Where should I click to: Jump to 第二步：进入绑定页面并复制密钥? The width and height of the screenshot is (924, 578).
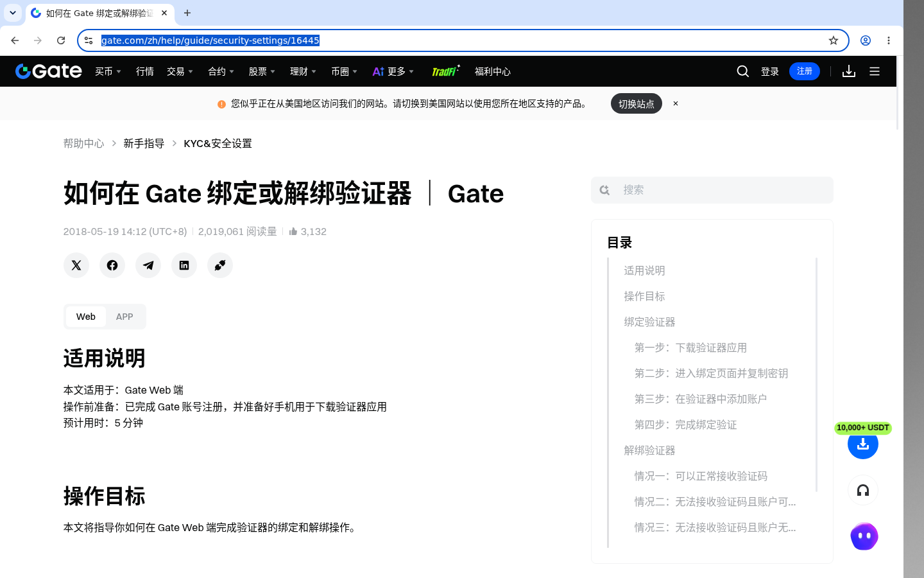click(711, 373)
